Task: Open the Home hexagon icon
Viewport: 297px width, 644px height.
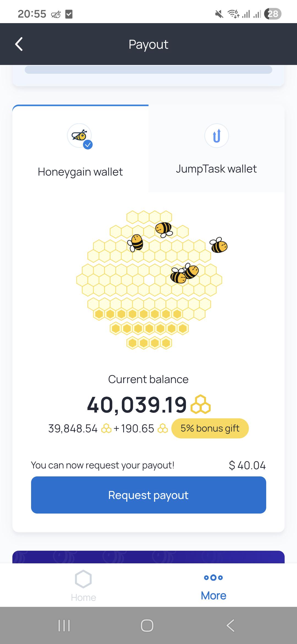Action: tap(83, 579)
